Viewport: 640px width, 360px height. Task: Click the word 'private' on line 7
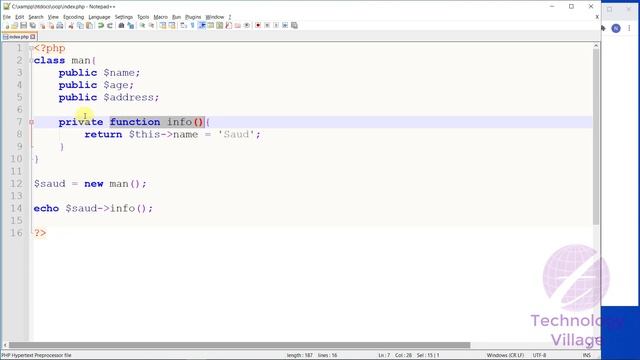pos(81,122)
